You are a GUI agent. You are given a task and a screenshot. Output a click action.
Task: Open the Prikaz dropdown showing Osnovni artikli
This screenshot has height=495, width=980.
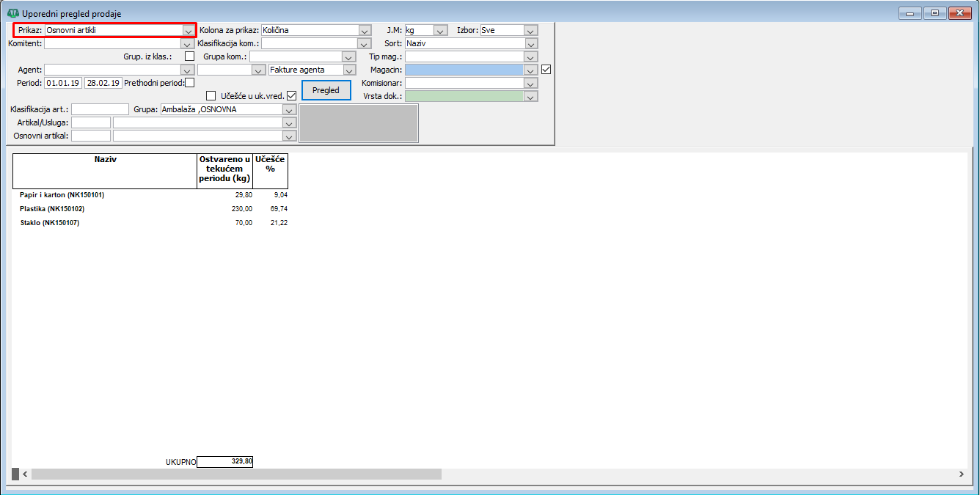tap(189, 31)
